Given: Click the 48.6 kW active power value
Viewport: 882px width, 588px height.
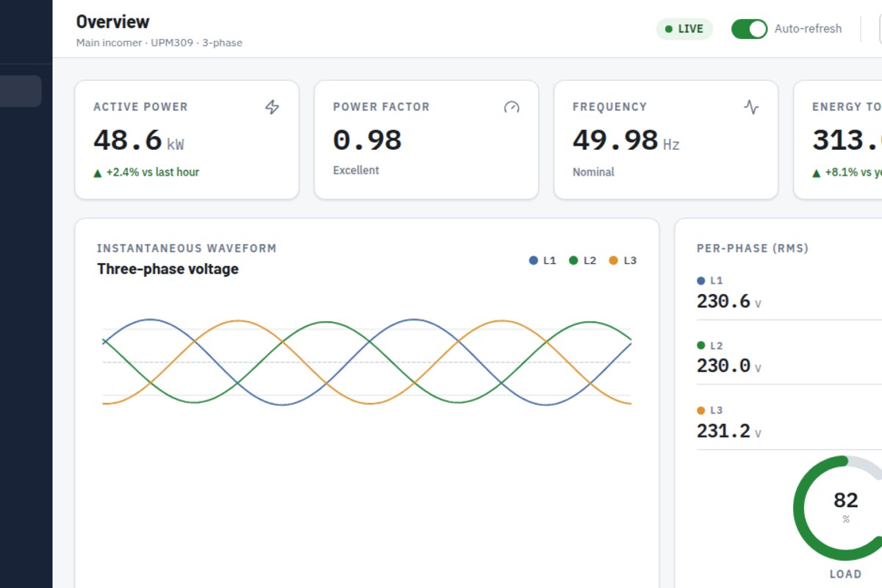Looking at the screenshot, I should click(139, 140).
